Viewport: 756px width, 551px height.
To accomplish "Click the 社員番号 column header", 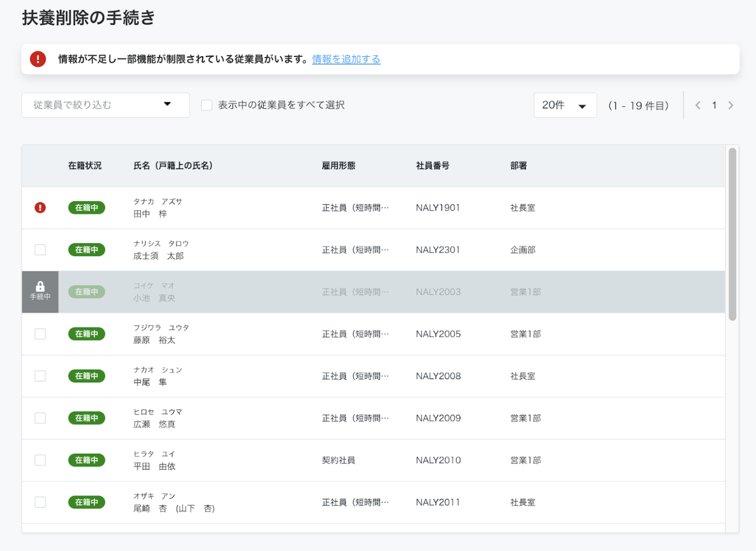I will point(432,166).
